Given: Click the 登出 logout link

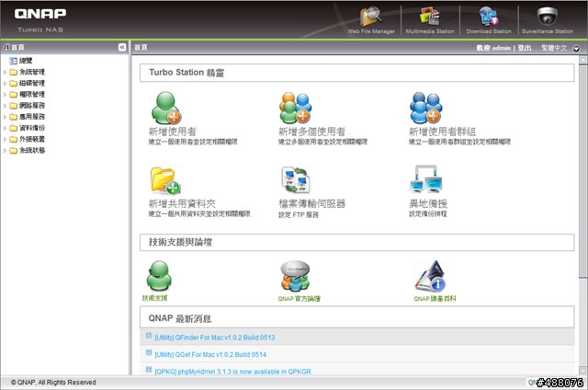Looking at the screenshot, I should (525, 48).
